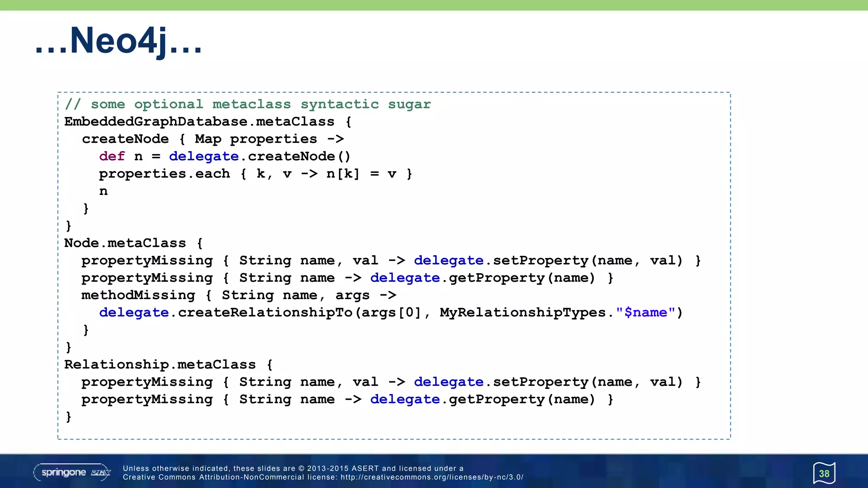The image size is (868, 488).
Task: Click the 'def' keyword in the code
Action: (112, 156)
